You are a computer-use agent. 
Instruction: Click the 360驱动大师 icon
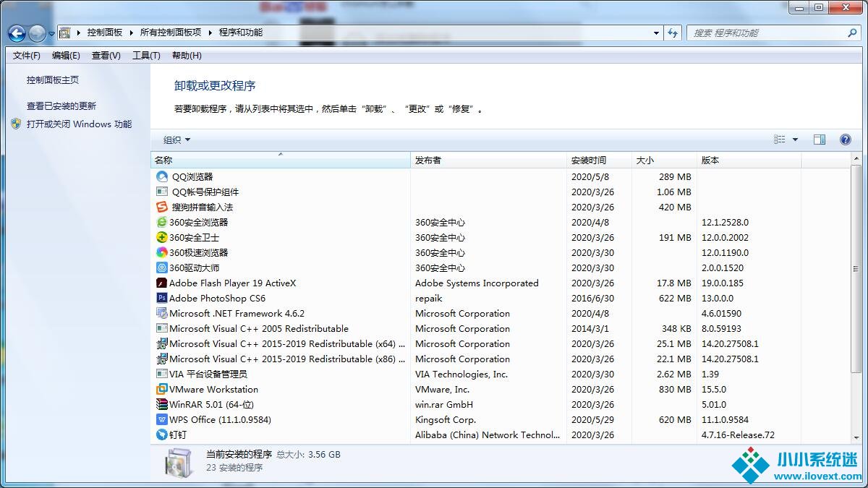pos(162,267)
